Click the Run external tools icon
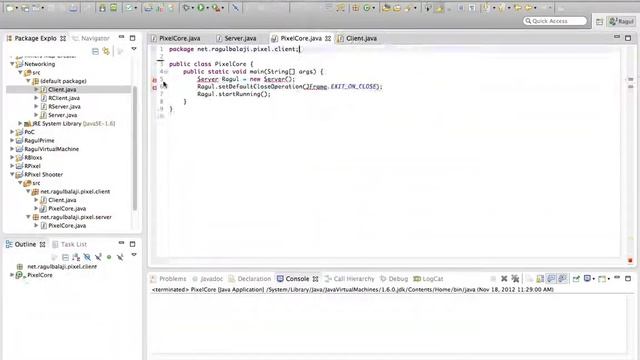The height and width of the screenshot is (360, 640). coord(216,7)
